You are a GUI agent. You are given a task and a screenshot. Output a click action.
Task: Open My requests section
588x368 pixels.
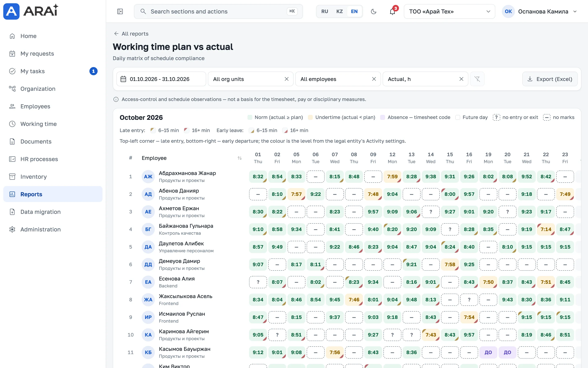click(53, 54)
